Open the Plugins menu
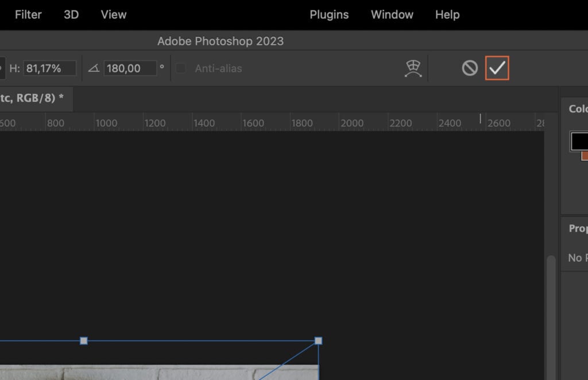 point(328,14)
